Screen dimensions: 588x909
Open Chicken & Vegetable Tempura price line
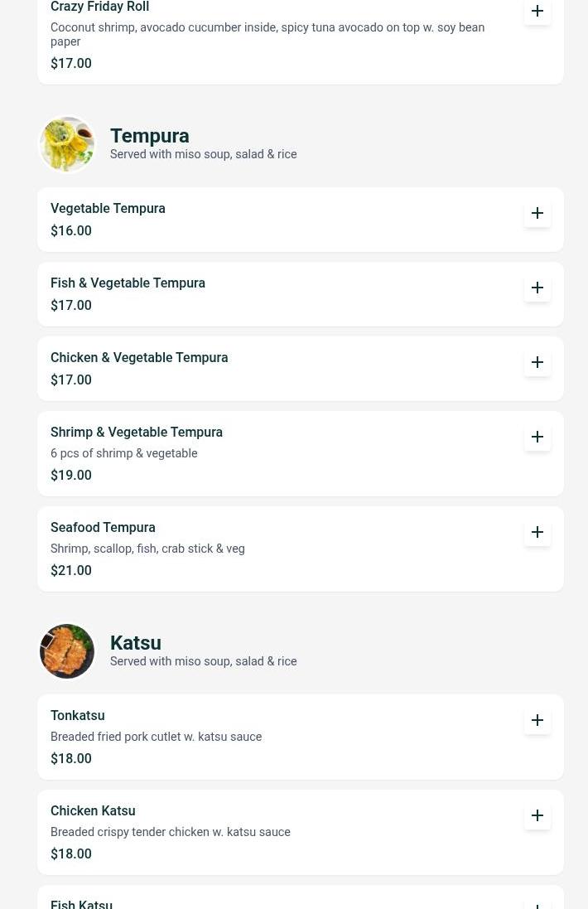(70, 380)
